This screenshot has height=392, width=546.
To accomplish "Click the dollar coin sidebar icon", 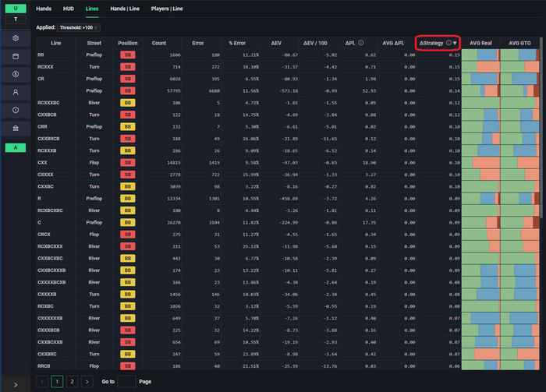I will [x=16, y=74].
